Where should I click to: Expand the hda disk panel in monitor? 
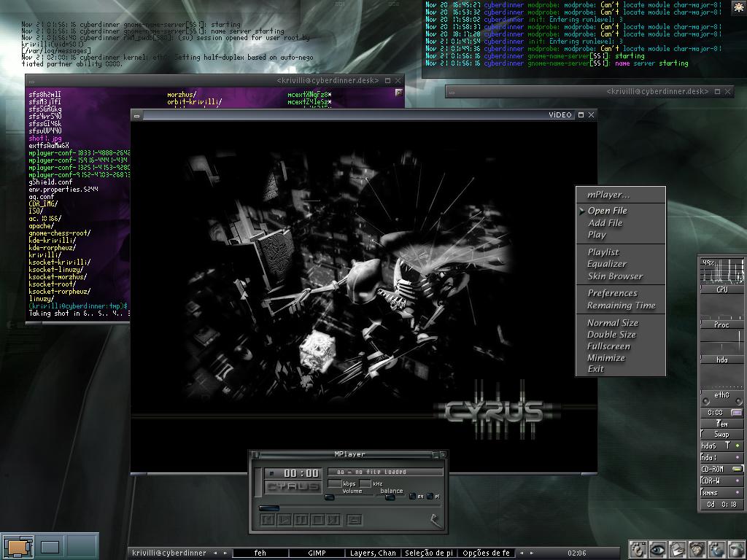[x=721, y=359]
